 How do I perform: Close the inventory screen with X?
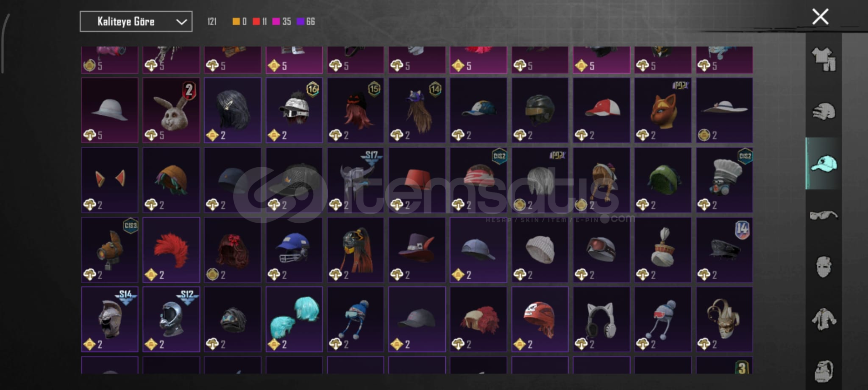pos(820,17)
